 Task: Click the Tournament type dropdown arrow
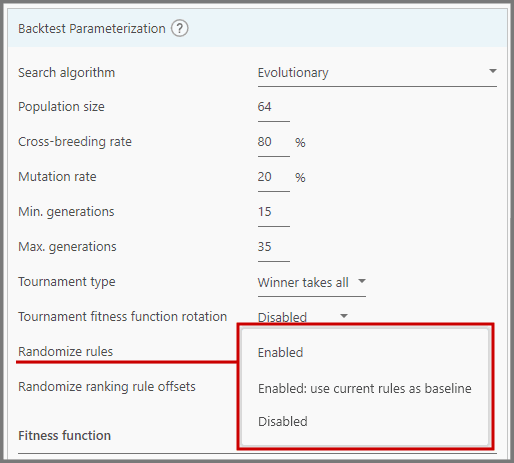pos(362,281)
